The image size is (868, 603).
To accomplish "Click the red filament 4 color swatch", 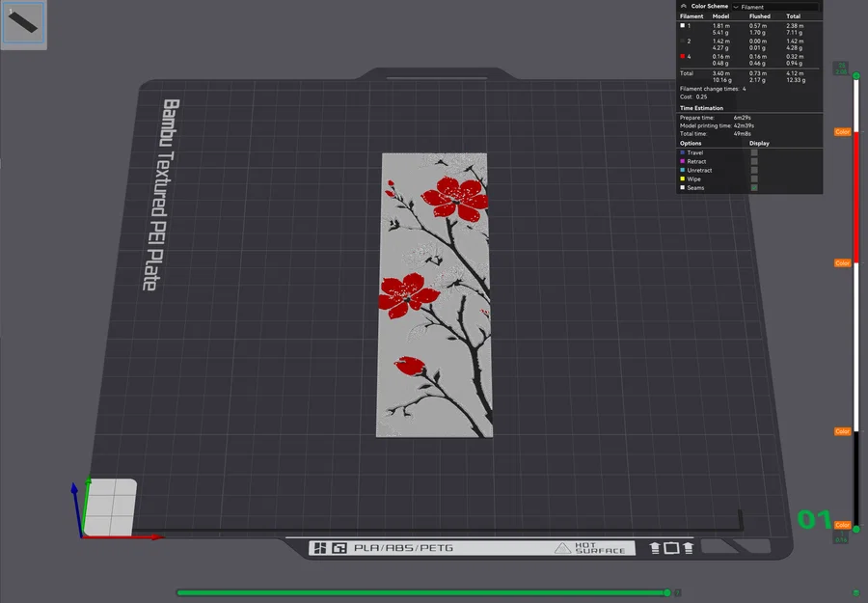I will pyautogui.click(x=682, y=57).
